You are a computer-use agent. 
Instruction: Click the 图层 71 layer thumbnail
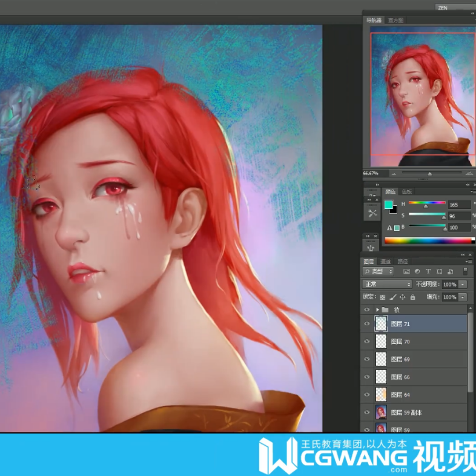pyautogui.click(x=382, y=323)
